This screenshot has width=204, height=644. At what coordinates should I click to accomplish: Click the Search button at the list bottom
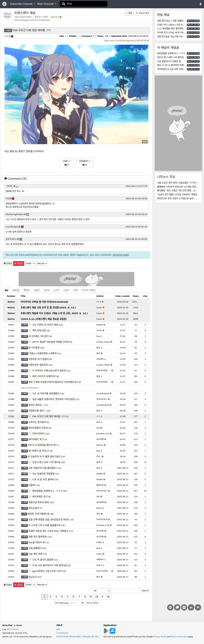coord(145,591)
